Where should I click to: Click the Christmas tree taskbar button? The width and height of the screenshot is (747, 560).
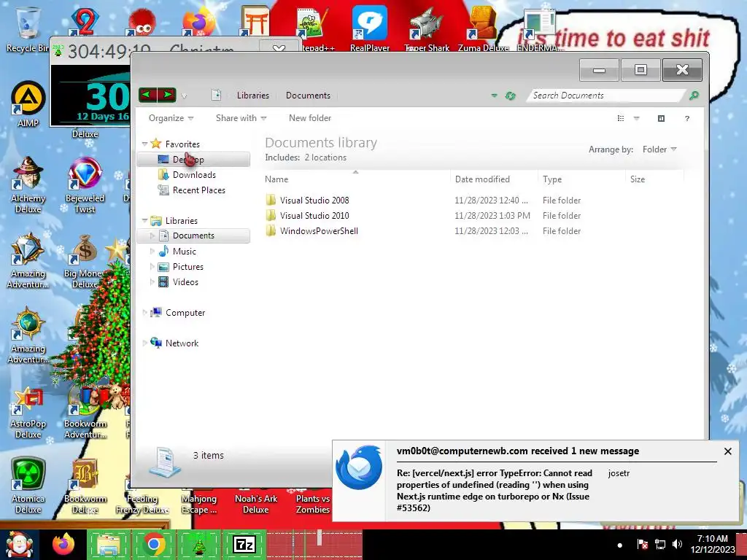198,545
